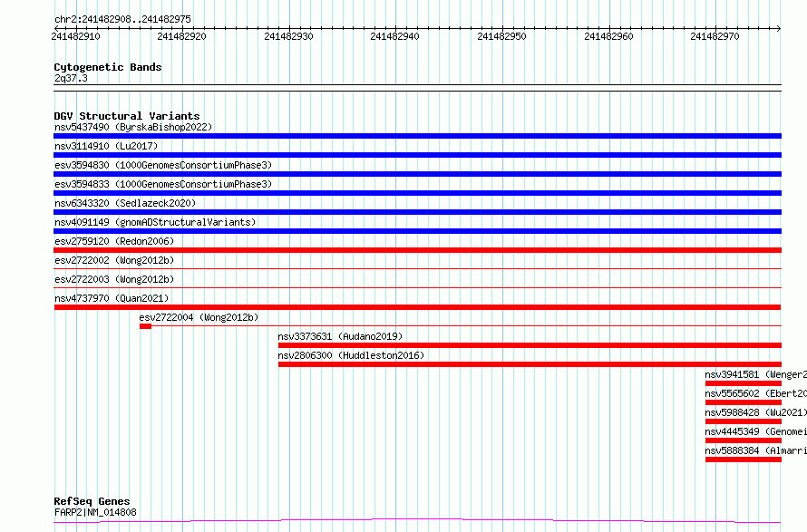The width and height of the screenshot is (807, 532).
Task: Open variant esv2722004 (Wong2012b) label
Action: pyautogui.click(x=199, y=317)
